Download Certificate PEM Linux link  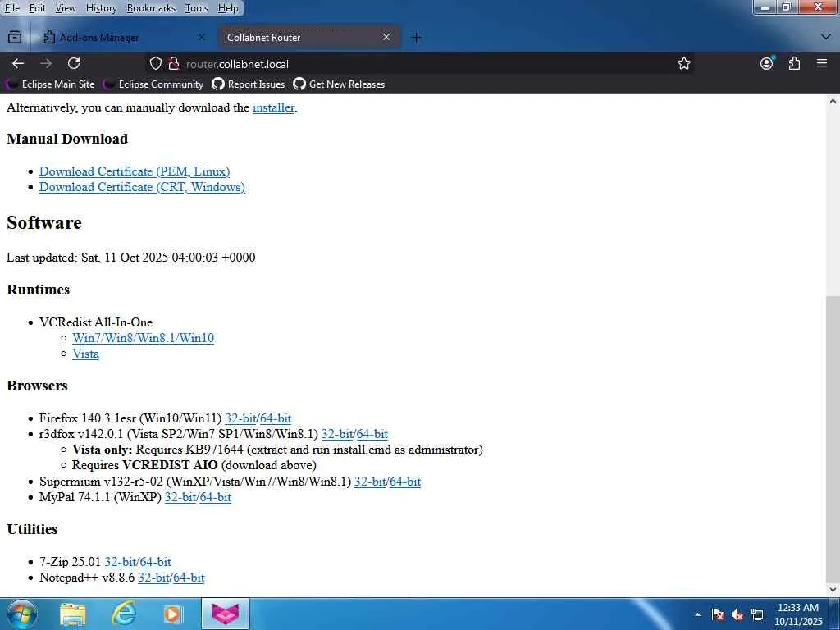tap(135, 171)
